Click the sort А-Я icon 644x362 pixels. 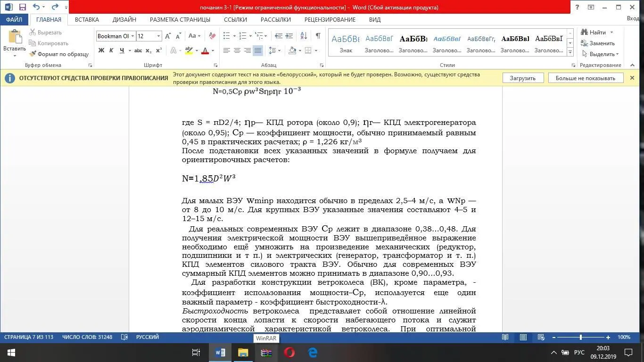[x=304, y=36]
